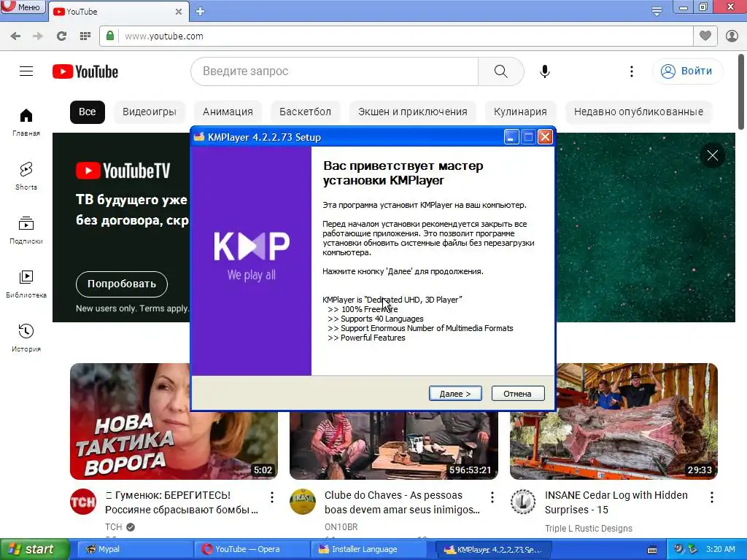Select the Баскетбол category chip
Viewport: 747px width, 560px height.
pos(306,112)
